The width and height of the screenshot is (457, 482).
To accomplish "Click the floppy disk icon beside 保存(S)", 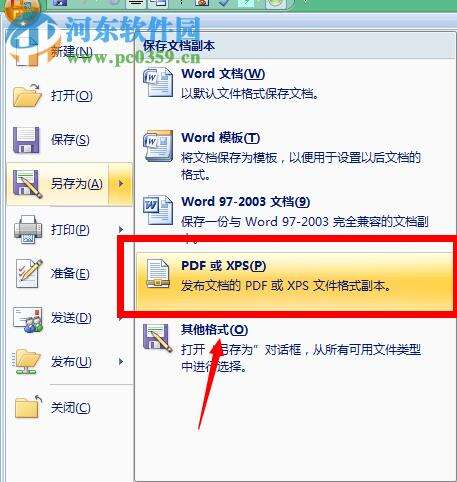I will tap(26, 140).
